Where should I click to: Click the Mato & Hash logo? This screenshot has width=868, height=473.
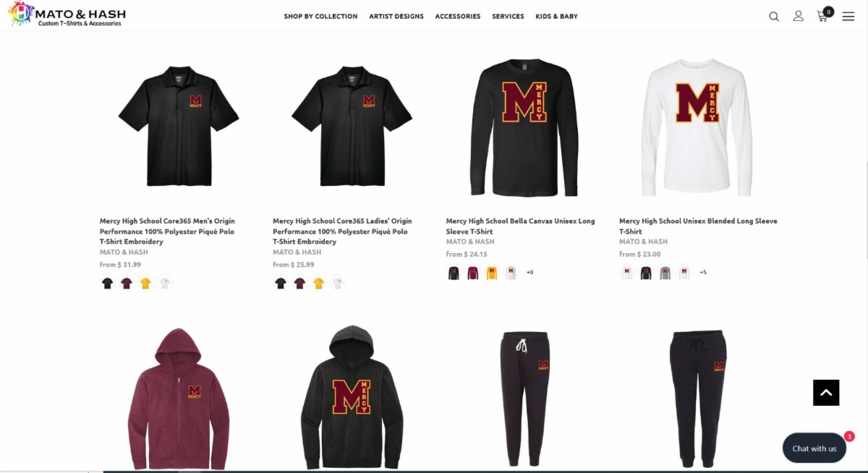pyautogui.click(x=68, y=15)
